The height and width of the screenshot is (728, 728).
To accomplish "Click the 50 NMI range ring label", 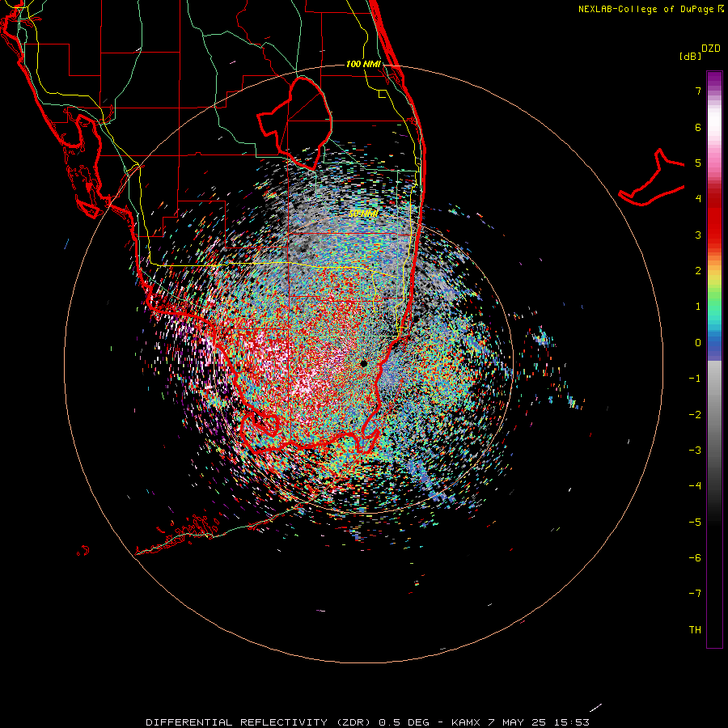I will tap(363, 214).
